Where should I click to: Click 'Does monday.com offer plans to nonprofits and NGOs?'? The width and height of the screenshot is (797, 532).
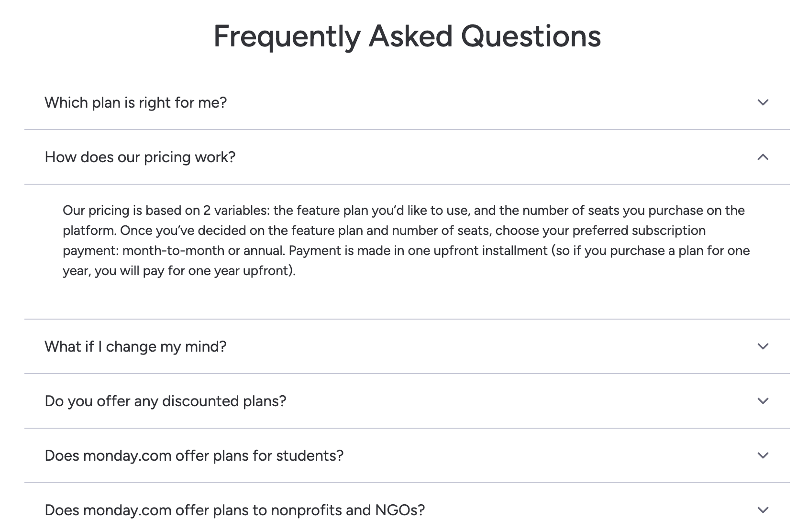[x=234, y=510]
